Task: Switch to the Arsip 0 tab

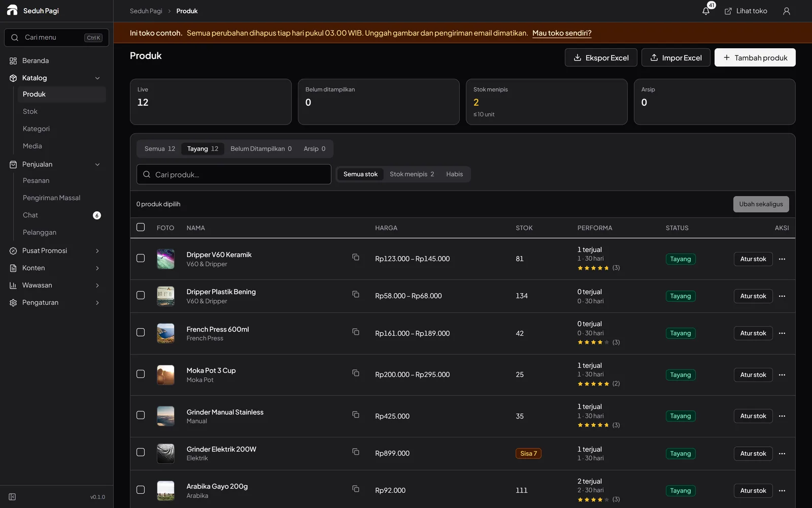Action: 315,149
